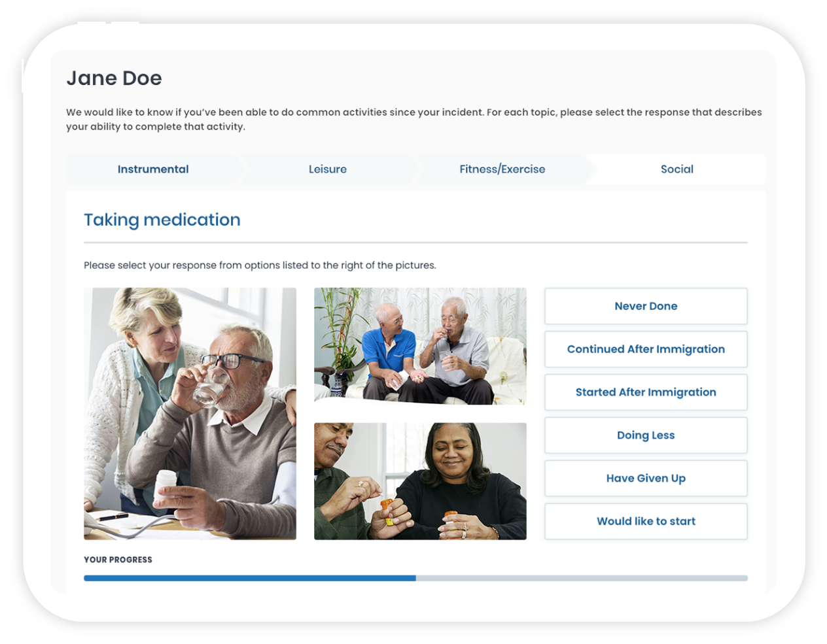Click the response selection instruction text

(x=260, y=265)
